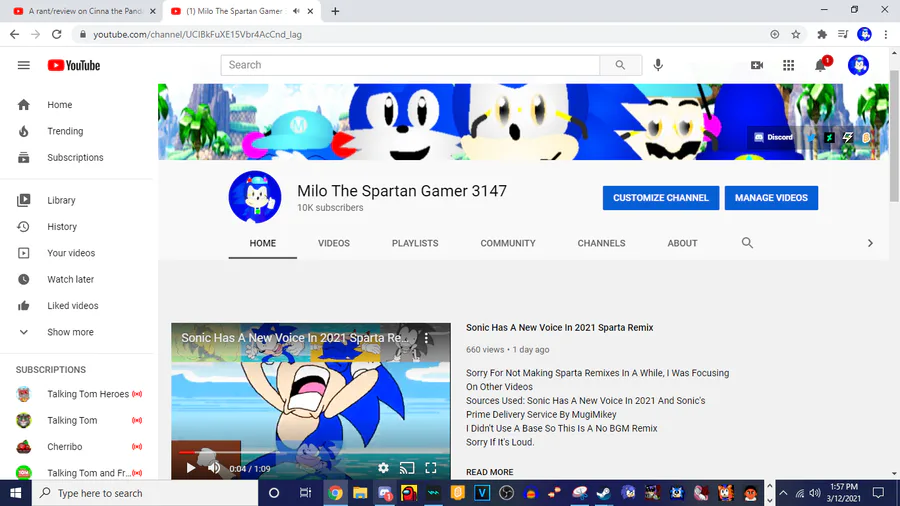Click the channel profile avatar picture
The width and height of the screenshot is (900, 506).
[x=255, y=197]
